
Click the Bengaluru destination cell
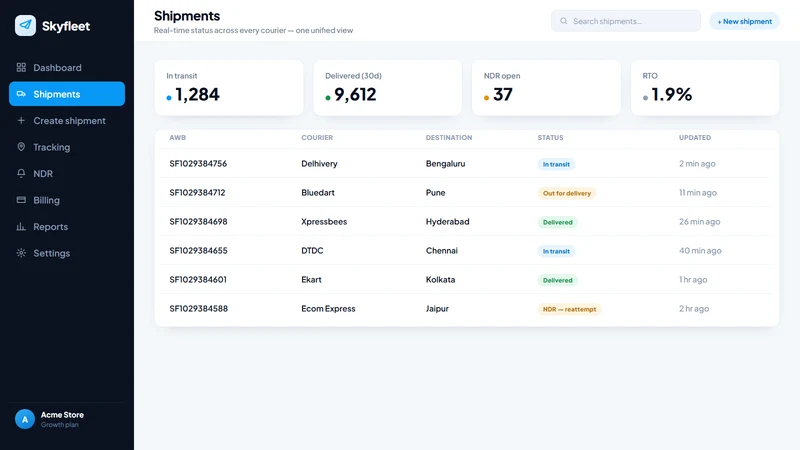coord(445,164)
